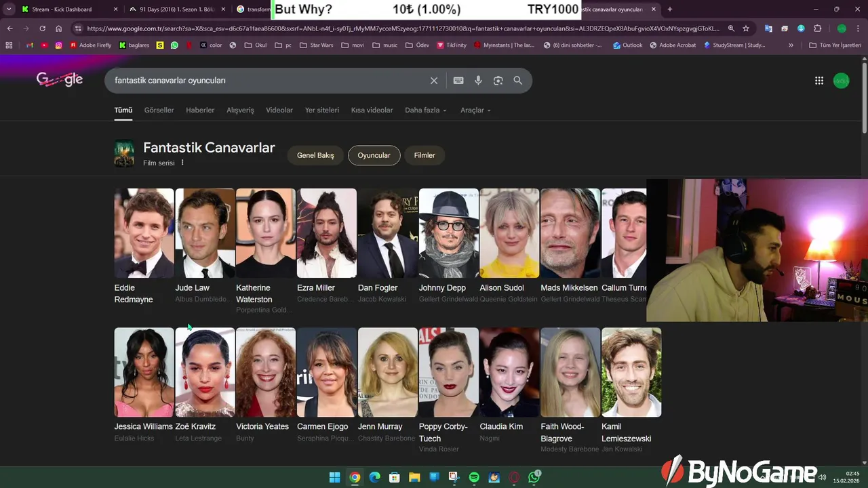
Task: Open the WhatsApp bookmark icon in the bookmarks bar
Action: [x=174, y=45]
